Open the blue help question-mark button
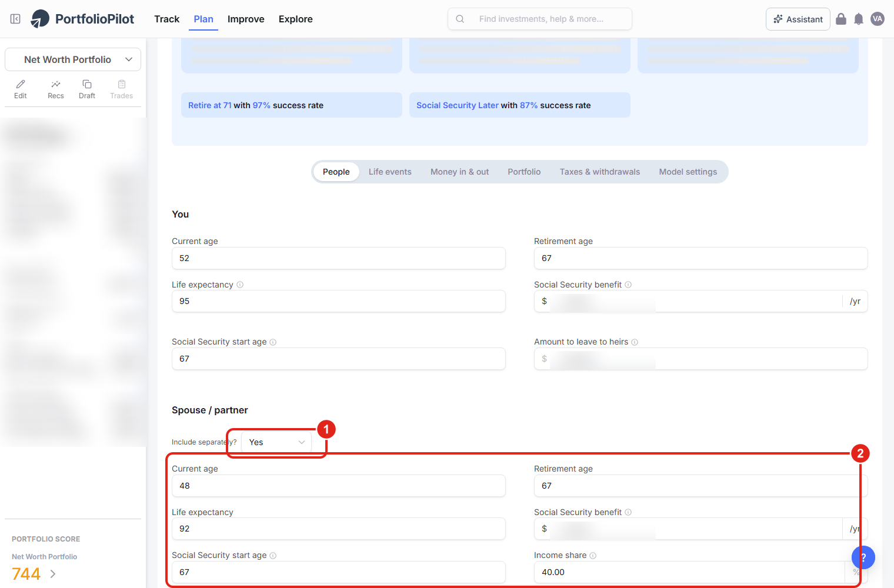Viewport: 894px width, 588px height. (x=863, y=557)
